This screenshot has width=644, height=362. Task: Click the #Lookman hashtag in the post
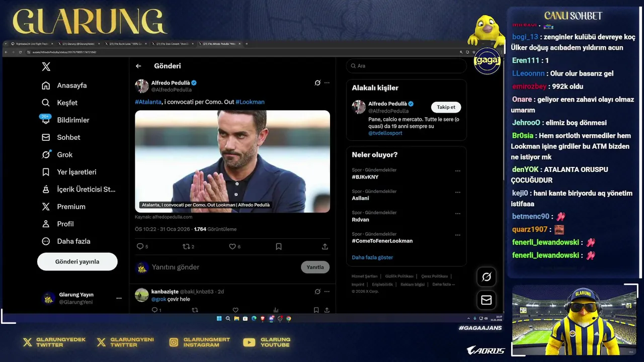click(250, 102)
